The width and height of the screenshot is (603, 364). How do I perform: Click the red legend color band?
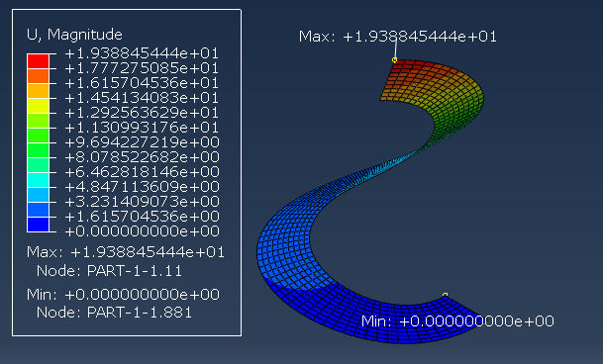tap(38, 61)
